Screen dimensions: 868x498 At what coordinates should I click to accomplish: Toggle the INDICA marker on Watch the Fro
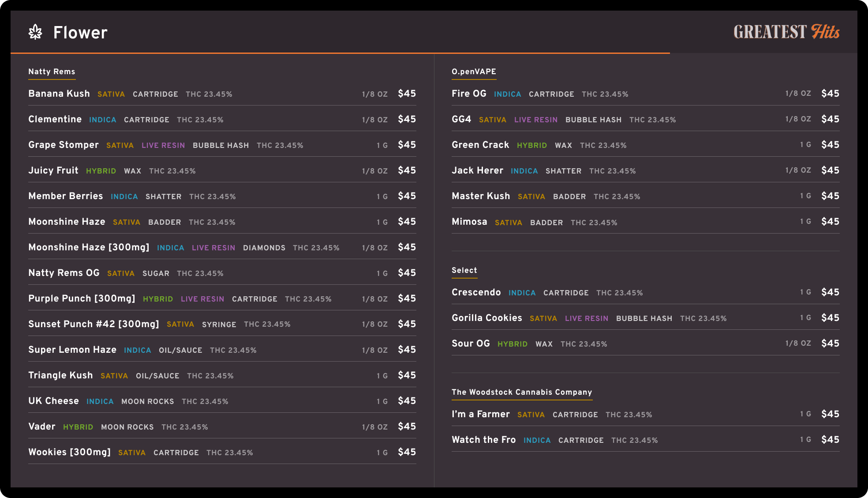coord(537,440)
